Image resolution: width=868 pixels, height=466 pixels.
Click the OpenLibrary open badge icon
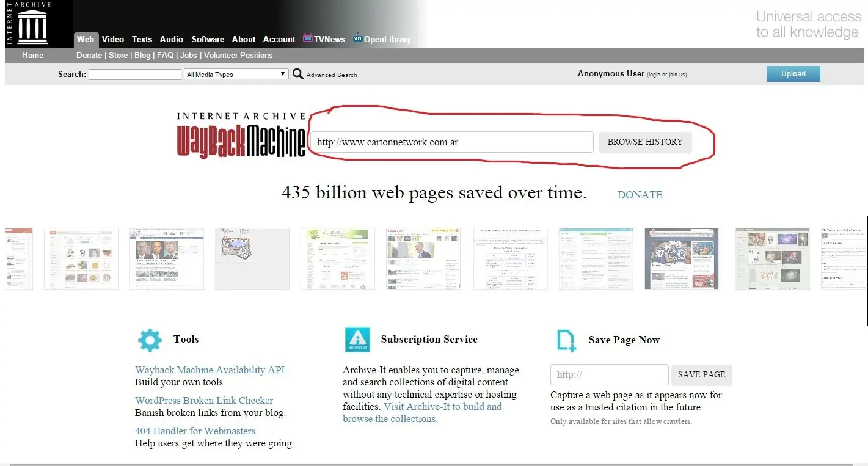358,38
